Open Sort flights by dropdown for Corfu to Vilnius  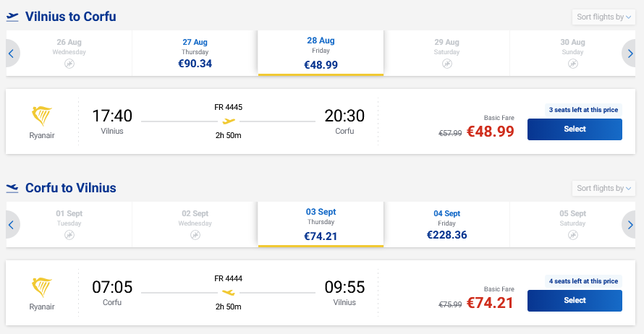[x=603, y=189]
